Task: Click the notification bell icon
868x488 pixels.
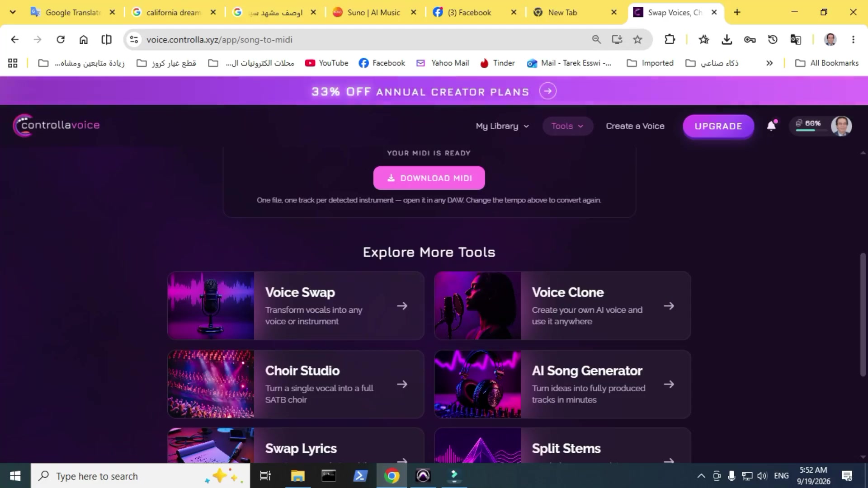Action: (x=772, y=126)
